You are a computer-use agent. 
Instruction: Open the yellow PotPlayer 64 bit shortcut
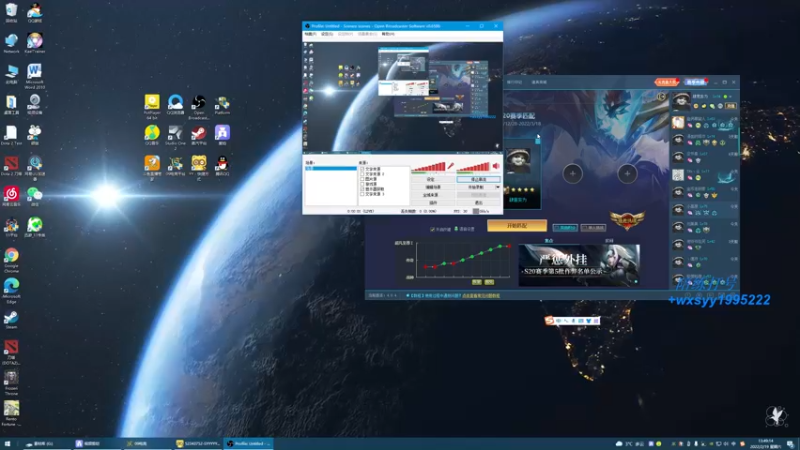pyautogui.click(x=152, y=107)
